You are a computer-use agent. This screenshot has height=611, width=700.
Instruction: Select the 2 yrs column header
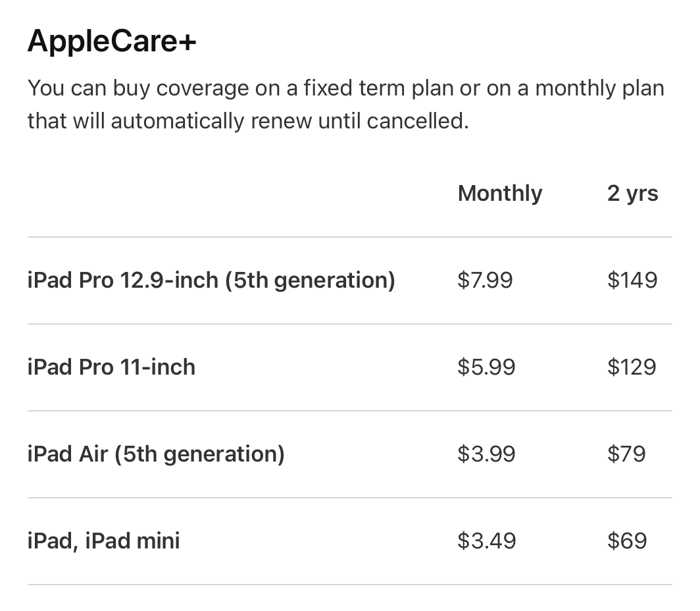(x=632, y=194)
